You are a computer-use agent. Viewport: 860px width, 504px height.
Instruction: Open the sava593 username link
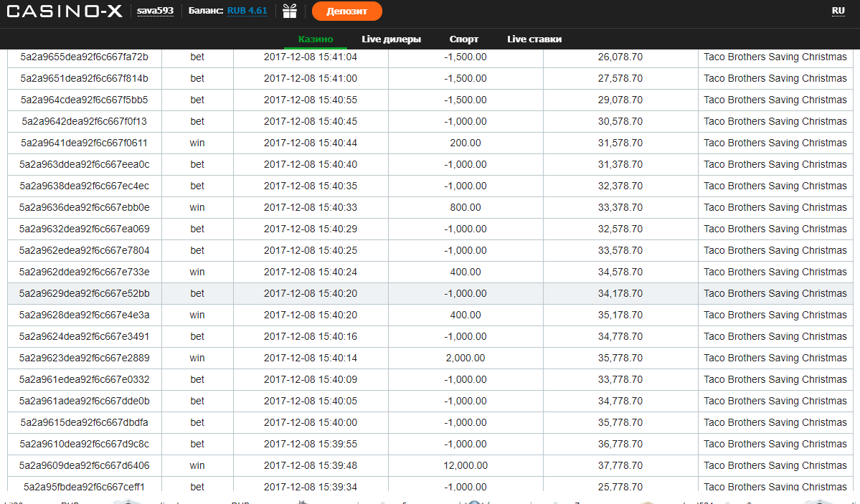(155, 11)
